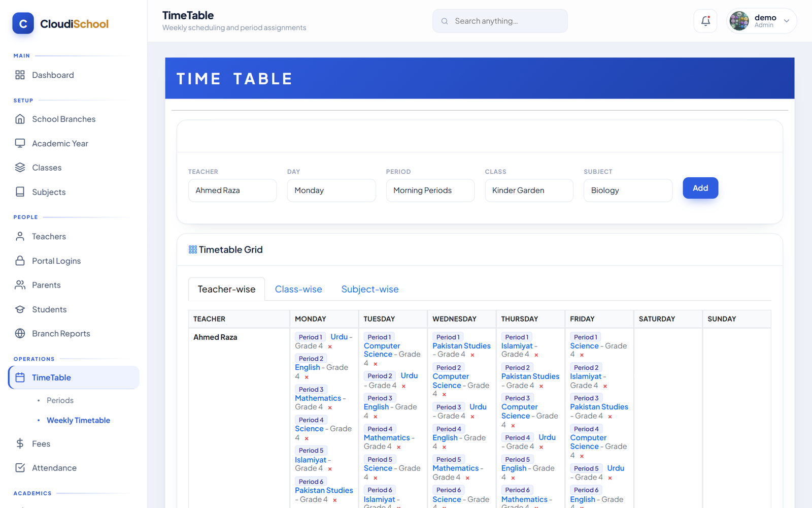Delete Tuesday Period 2 Urdu entry
Image resolution: width=812 pixels, height=508 pixels.
pos(403,386)
